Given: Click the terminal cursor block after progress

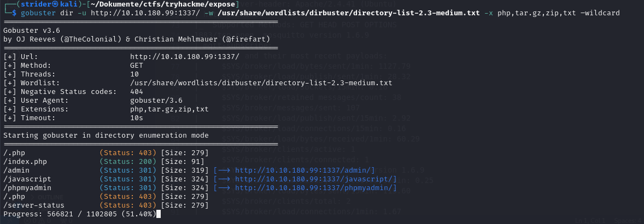Looking at the screenshot, I should point(159,214).
